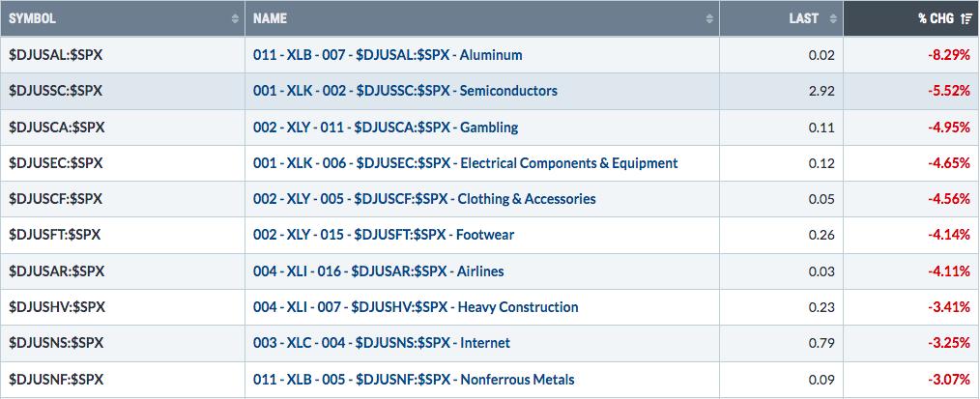Open the Clothing & Accessories link
The width and height of the screenshot is (980, 399).
tap(424, 199)
